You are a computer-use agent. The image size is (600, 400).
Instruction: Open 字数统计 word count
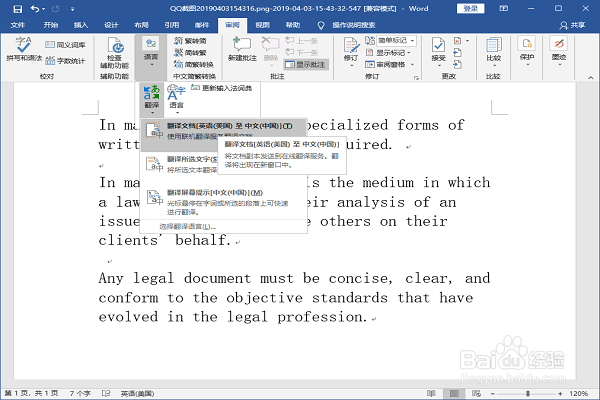65,60
